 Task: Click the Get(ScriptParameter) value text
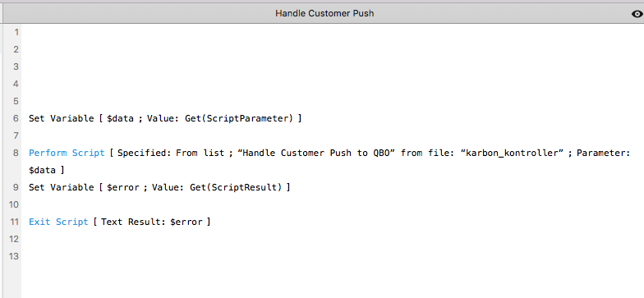pos(238,118)
